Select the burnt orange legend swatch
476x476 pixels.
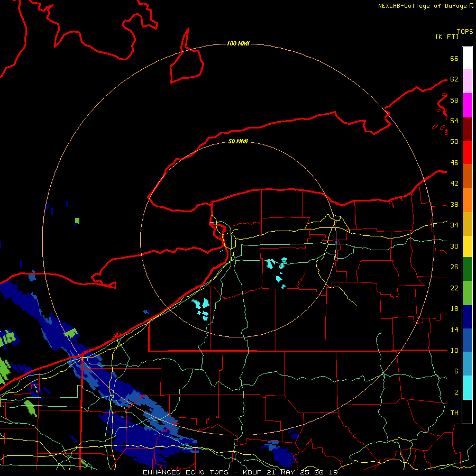pos(467,176)
